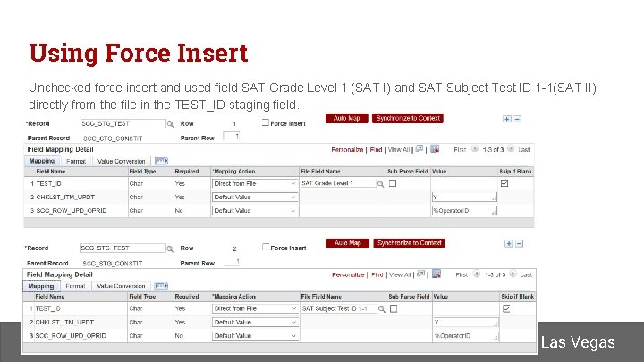
Task: Go to next rows in Row 1 grid
Action: [x=511, y=149]
